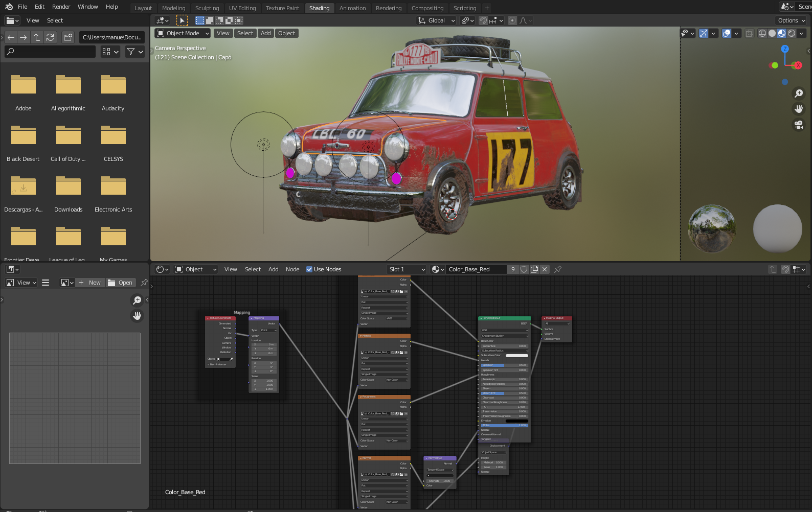This screenshot has width=812, height=512.
Task: Unlink the Color_Base_Red material with X
Action: (545, 269)
